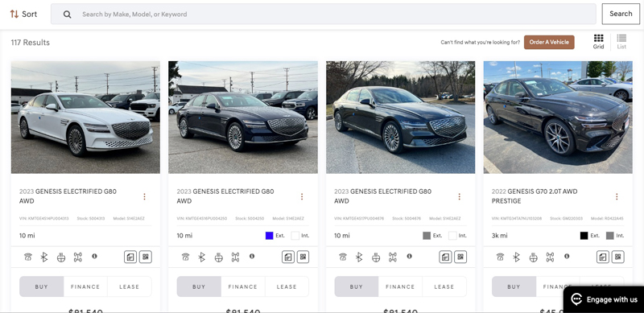Select BUY tab on stock 5004250 card
This screenshot has width=644, height=313.
(x=199, y=286)
